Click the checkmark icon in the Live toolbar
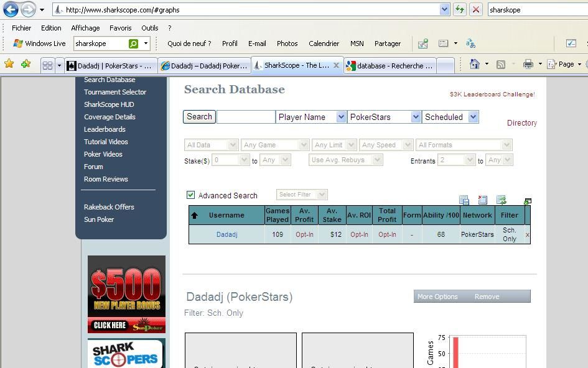 [x=571, y=44]
